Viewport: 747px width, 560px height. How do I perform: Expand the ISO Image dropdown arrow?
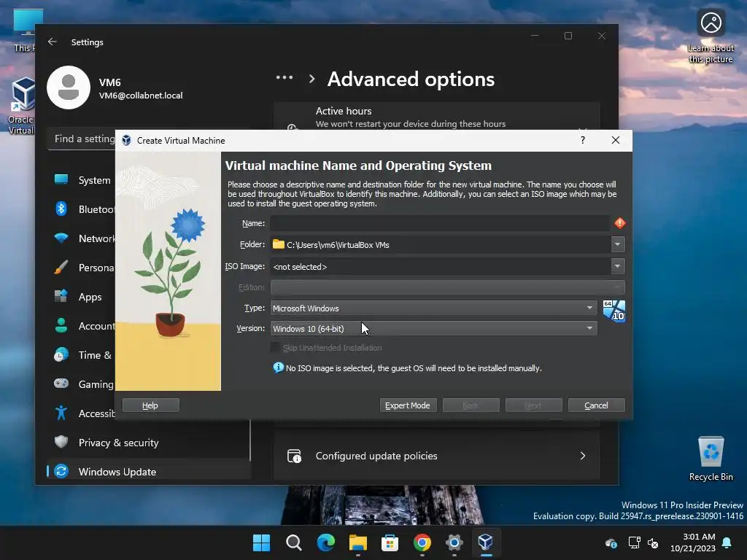[x=617, y=266]
